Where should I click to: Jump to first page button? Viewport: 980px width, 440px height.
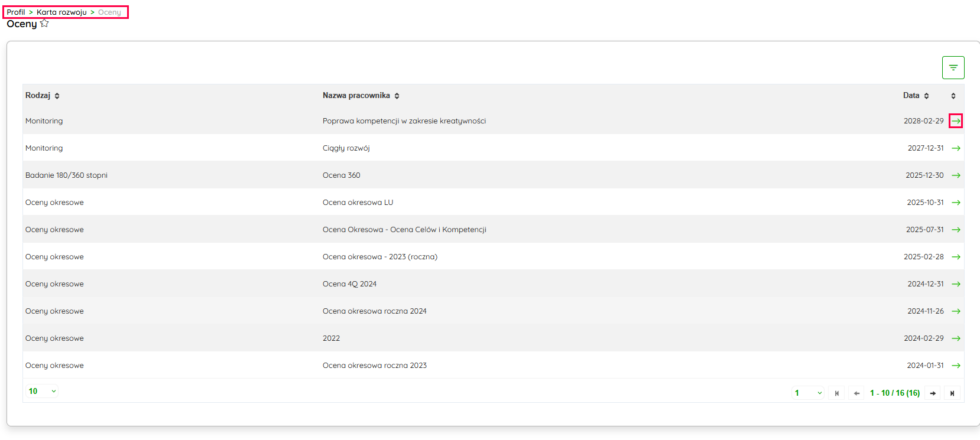tap(836, 393)
